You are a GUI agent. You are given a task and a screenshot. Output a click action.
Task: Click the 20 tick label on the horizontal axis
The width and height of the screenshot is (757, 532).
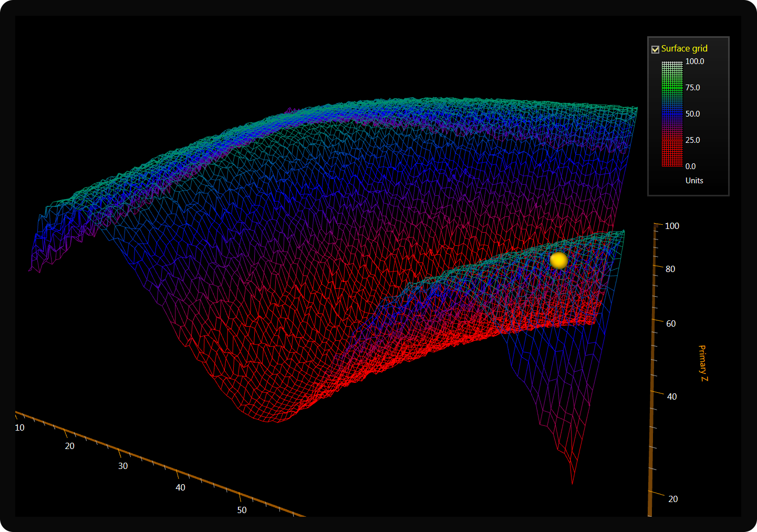pos(70,446)
